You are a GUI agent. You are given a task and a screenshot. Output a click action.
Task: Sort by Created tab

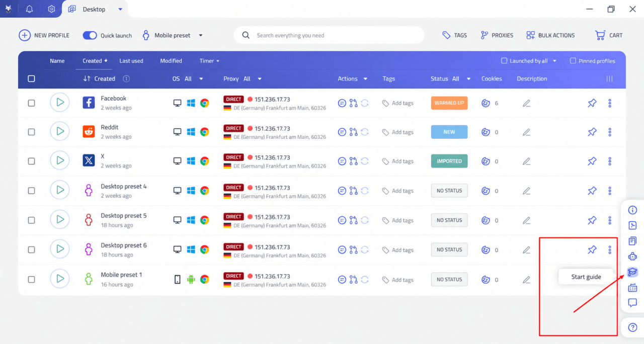pyautogui.click(x=95, y=61)
